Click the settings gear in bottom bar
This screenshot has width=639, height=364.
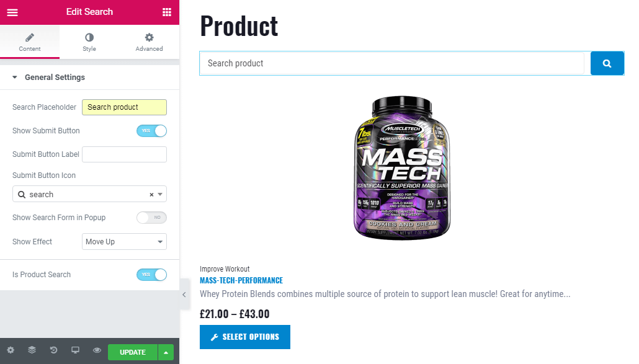pyautogui.click(x=11, y=350)
